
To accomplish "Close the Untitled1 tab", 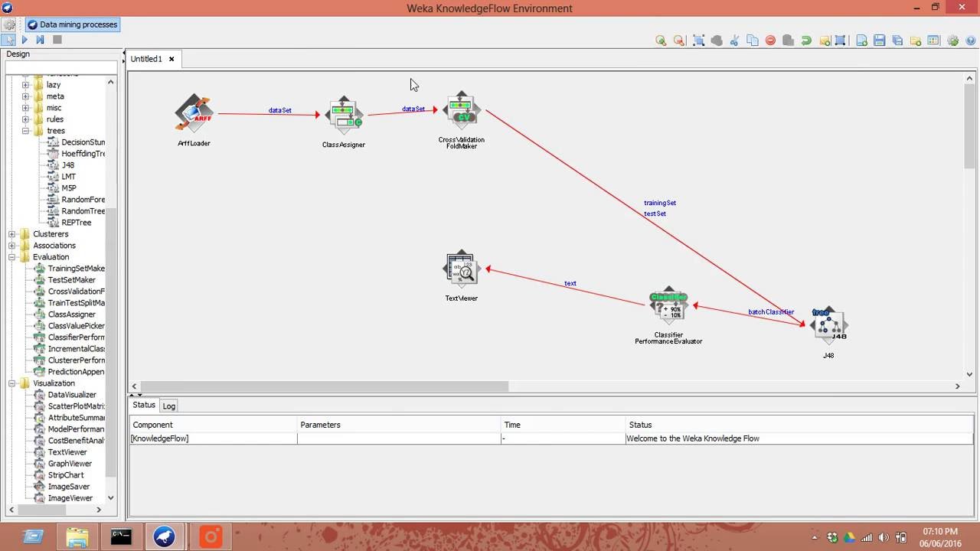I will point(171,59).
